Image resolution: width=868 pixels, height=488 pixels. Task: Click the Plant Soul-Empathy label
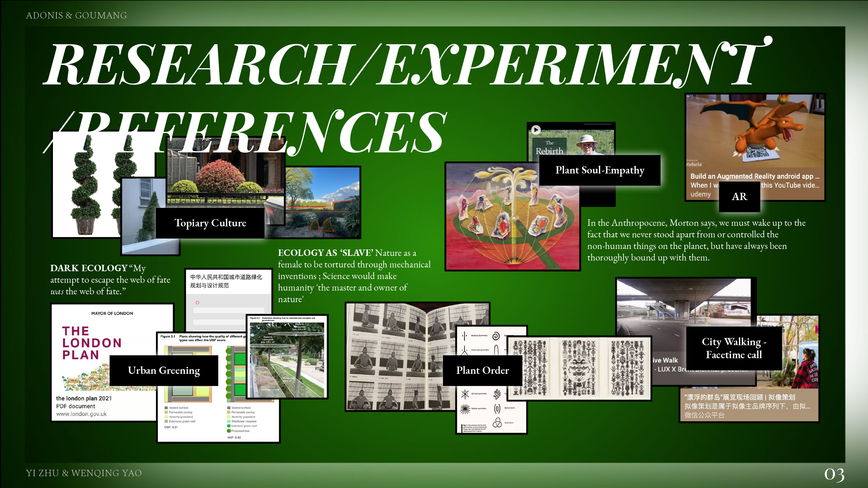(599, 170)
